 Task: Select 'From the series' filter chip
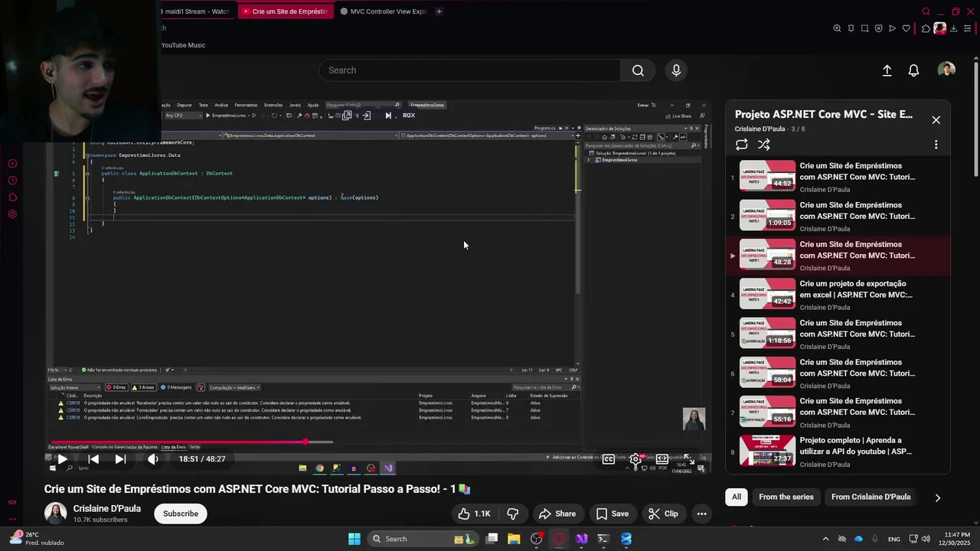point(786,497)
